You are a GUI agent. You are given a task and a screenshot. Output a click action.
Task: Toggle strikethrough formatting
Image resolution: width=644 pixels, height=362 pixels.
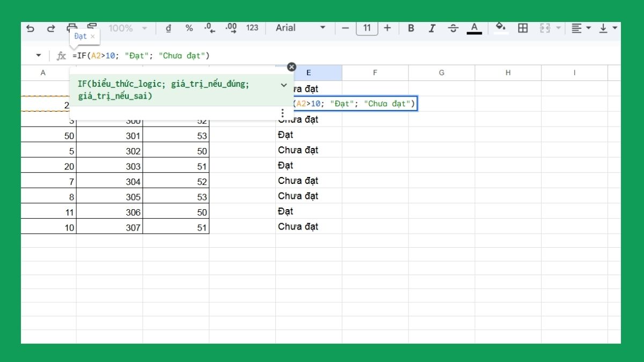tap(452, 28)
